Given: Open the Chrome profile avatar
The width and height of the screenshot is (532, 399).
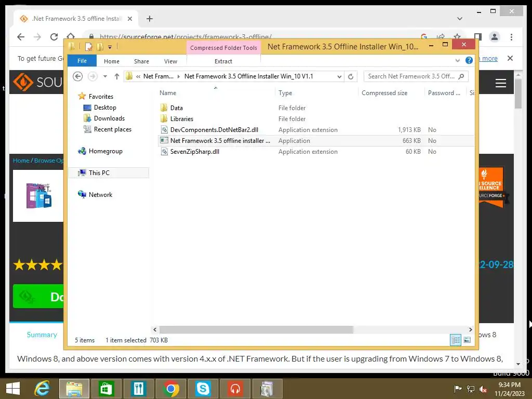Looking at the screenshot, I should point(495,37).
